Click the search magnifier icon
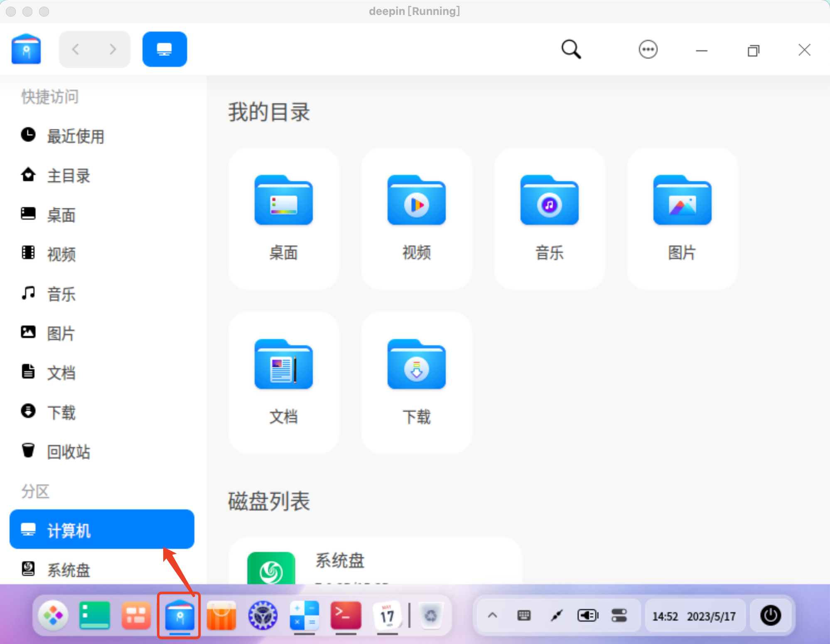Viewport: 830px width, 644px height. tap(571, 49)
